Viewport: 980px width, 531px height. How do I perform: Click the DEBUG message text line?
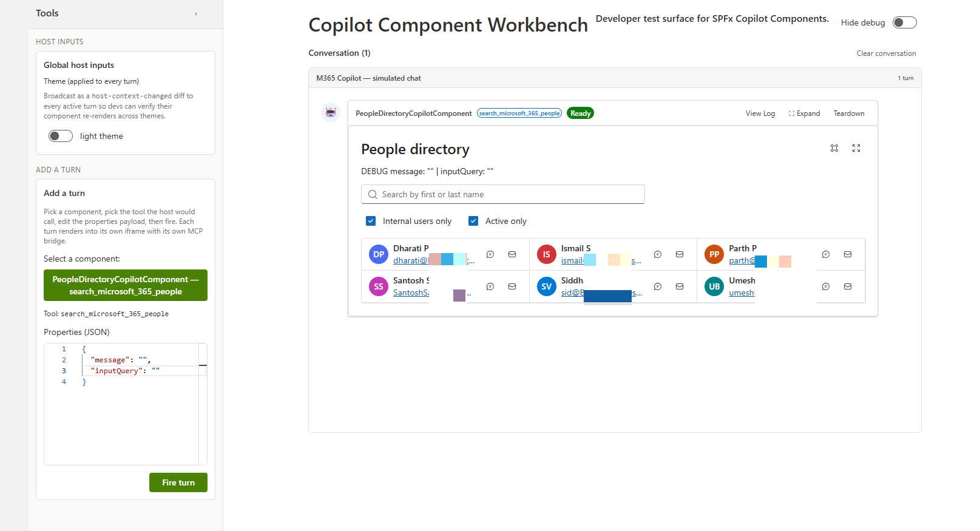click(427, 172)
